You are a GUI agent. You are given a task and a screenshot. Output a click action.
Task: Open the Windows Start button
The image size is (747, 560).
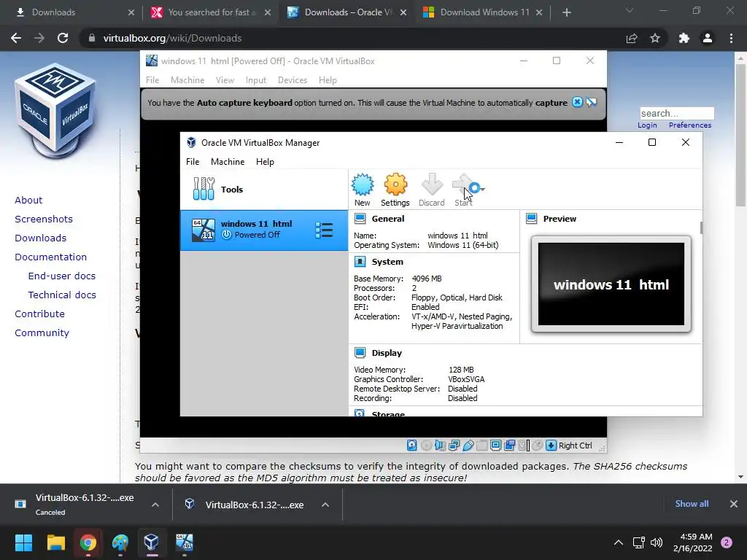click(x=23, y=542)
